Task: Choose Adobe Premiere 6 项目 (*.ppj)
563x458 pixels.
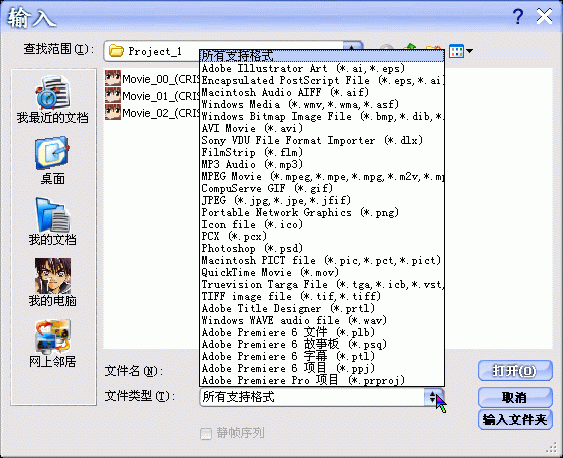Action: click(322, 368)
